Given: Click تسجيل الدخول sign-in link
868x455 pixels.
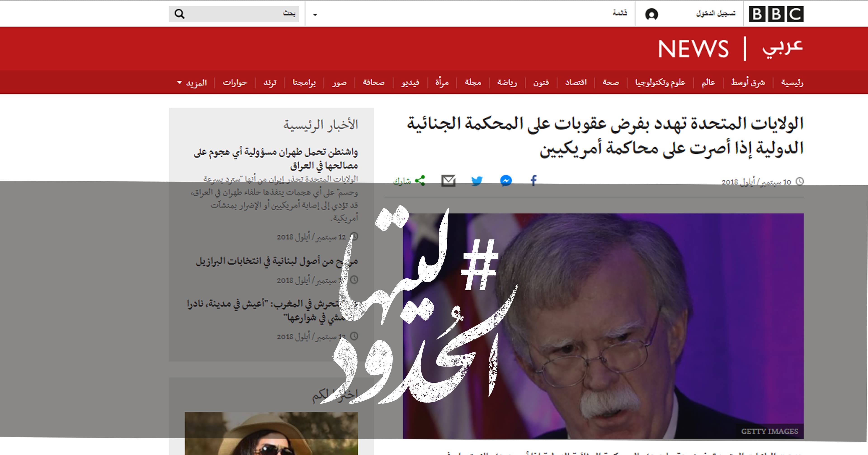Looking at the screenshot, I should [716, 14].
